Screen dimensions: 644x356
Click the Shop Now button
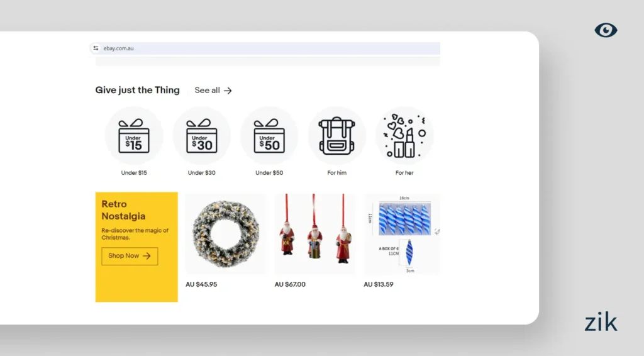pos(130,256)
